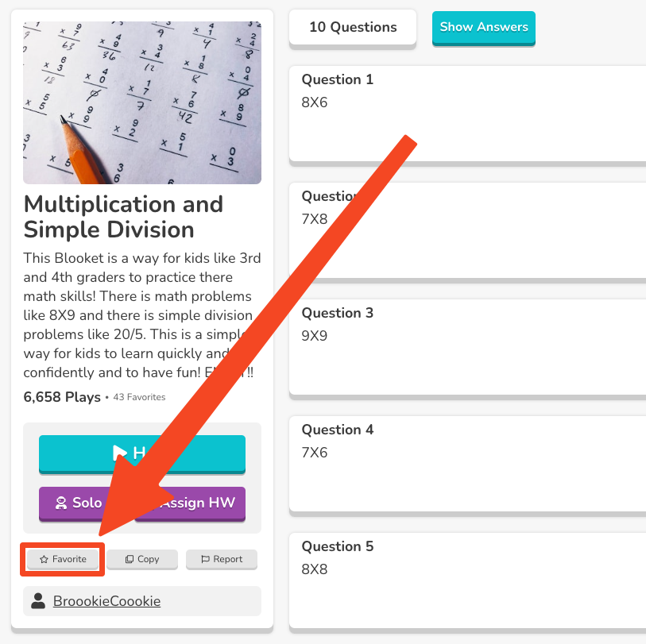The image size is (646, 644).
Task: Click the Multiplication and Simple Division title
Action: [123, 217]
